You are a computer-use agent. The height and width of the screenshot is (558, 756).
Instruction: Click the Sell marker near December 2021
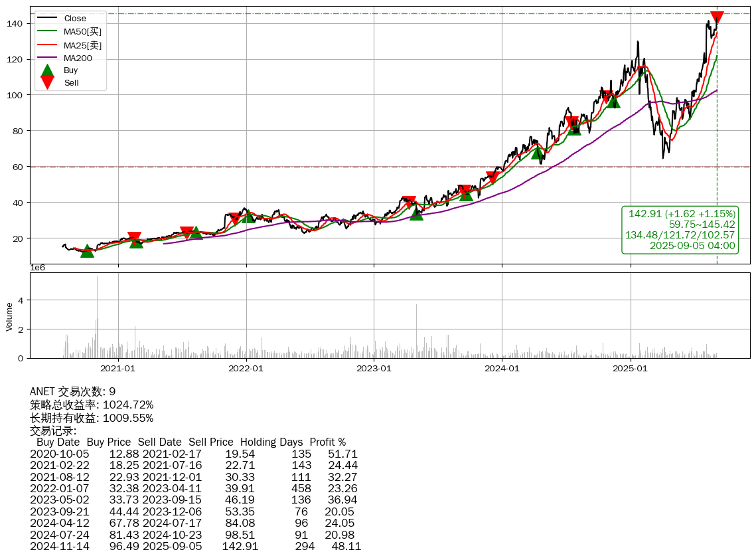click(234, 218)
